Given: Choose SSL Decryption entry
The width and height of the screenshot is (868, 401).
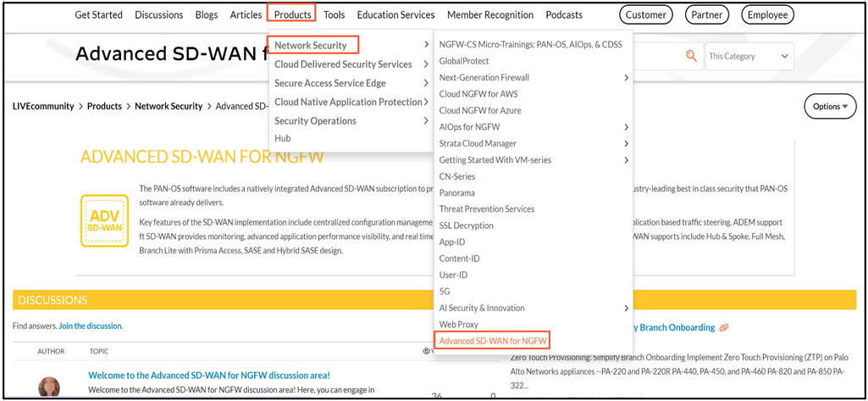Looking at the screenshot, I should coord(466,226).
